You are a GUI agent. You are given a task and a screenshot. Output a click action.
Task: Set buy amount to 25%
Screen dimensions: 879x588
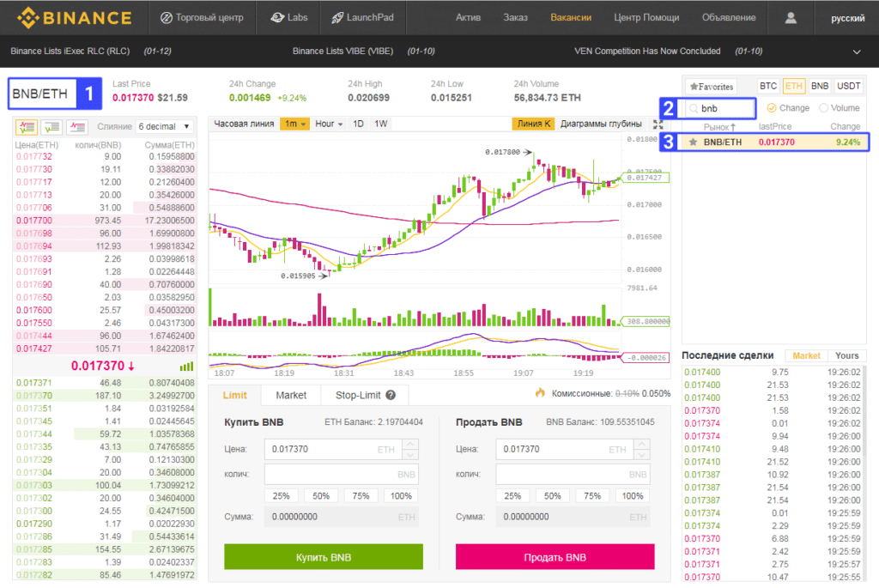coord(281,496)
